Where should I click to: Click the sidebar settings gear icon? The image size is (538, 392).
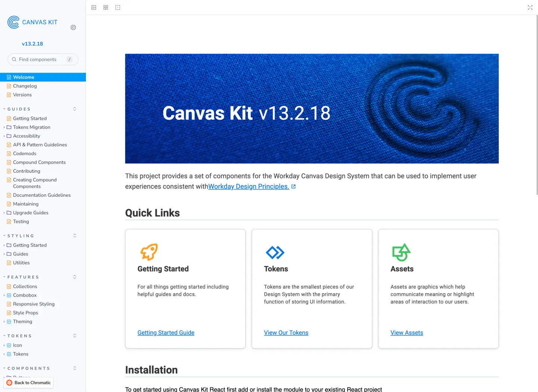point(73,28)
